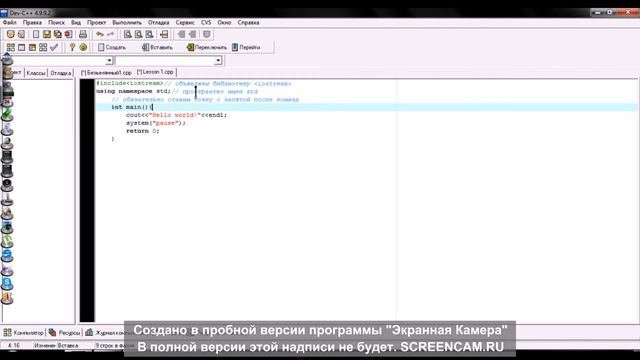Click the Remove from project icon
Viewport: 640px width, 360px height.
tap(192, 34)
